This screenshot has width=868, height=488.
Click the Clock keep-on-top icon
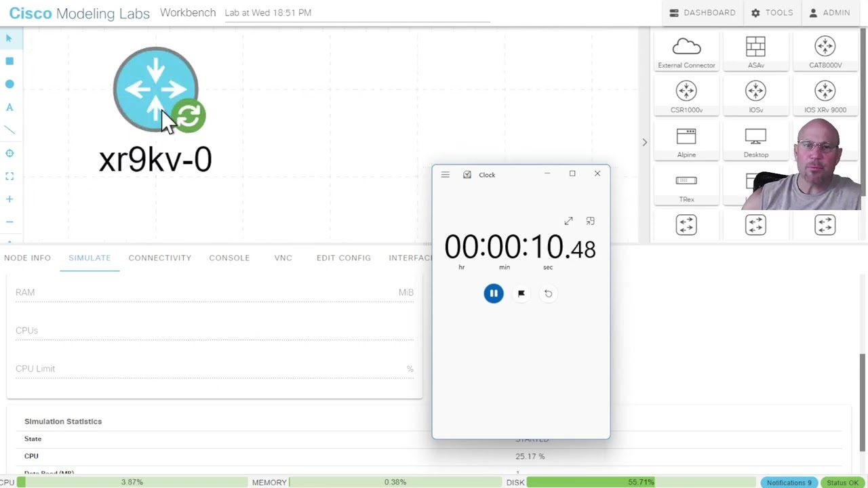tap(590, 221)
